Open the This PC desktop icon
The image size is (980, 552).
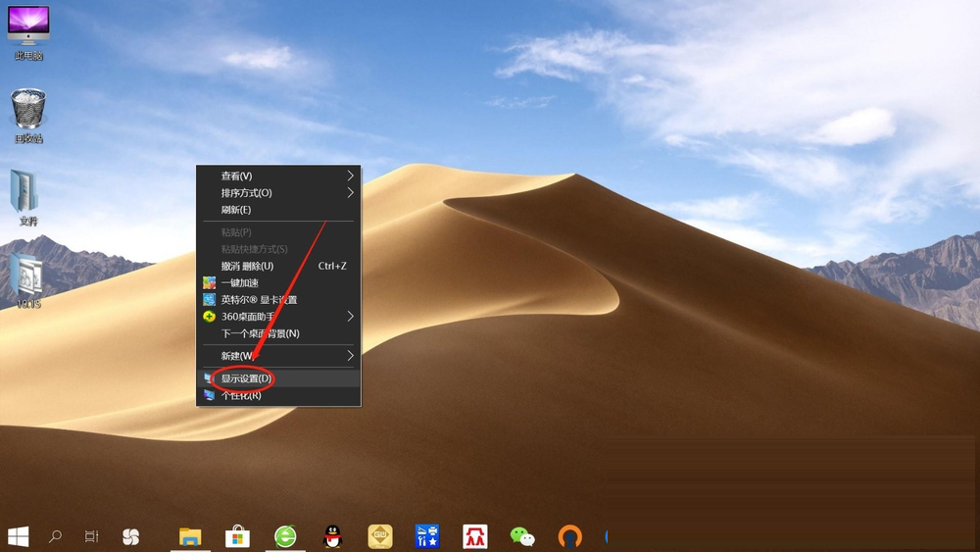(28, 32)
